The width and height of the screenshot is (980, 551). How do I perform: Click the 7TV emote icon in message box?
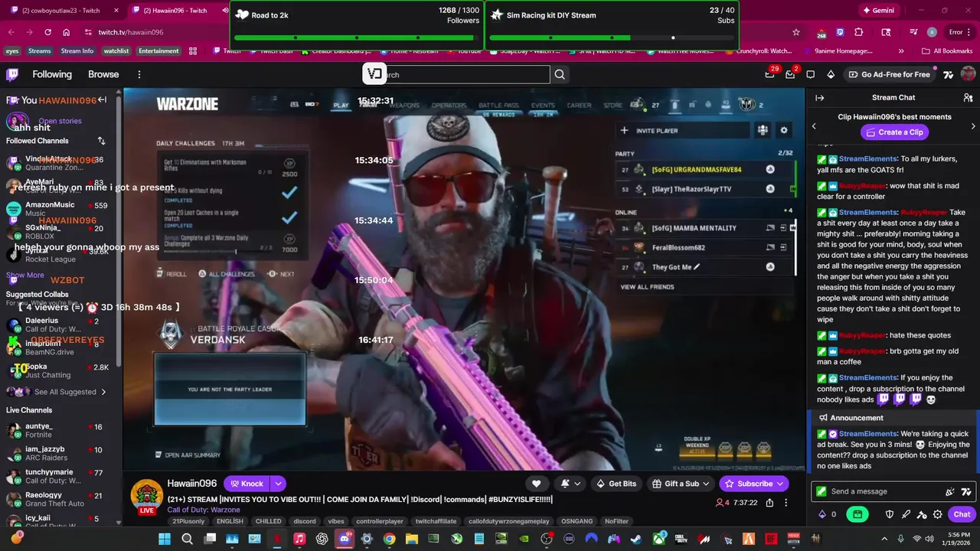click(966, 491)
